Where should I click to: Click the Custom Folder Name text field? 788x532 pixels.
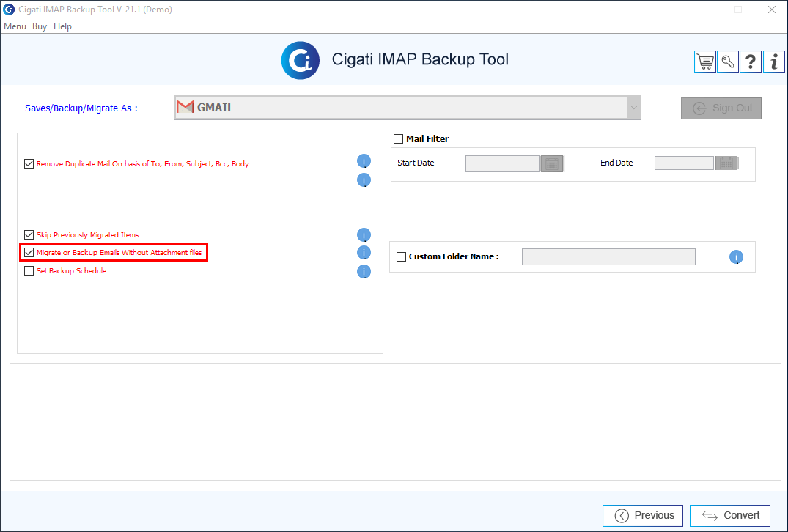pyautogui.click(x=608, y=256)
